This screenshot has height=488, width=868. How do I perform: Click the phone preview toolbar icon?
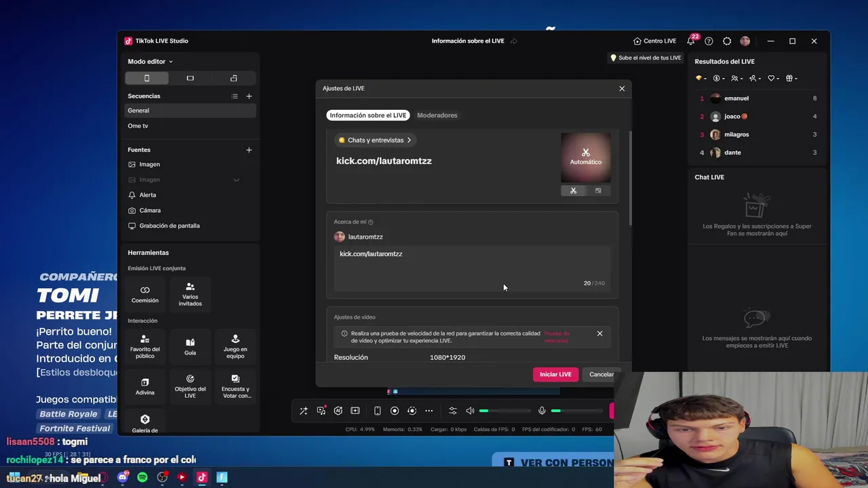pos(378,411)
